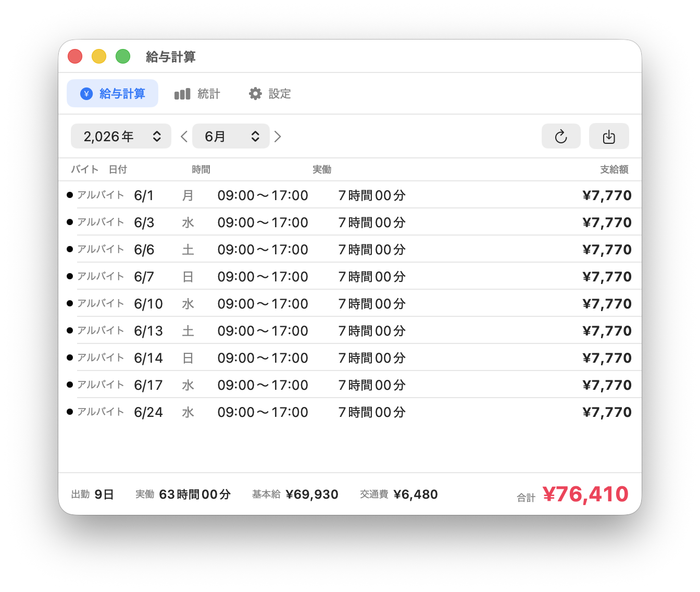This screenshot has height=592, width=700.
Task: Click the アルバイト label in the 6/14 row
Action: pyautogui.click(x=101, y=357)
